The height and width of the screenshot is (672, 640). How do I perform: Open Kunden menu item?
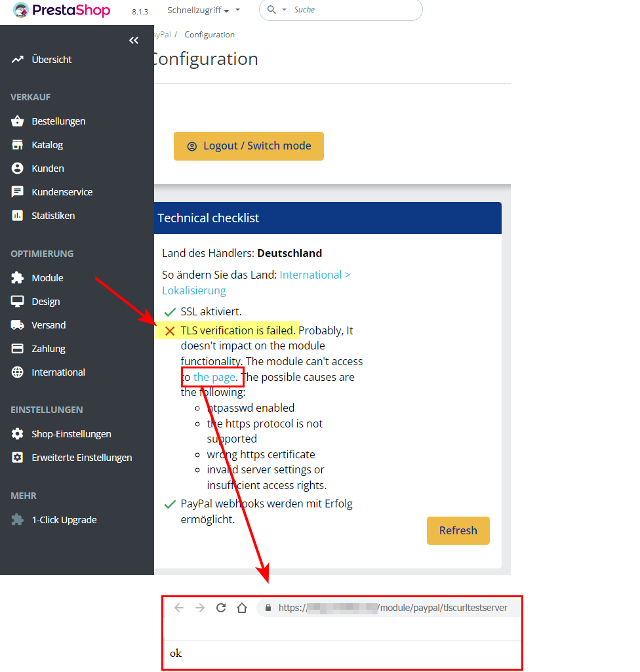tap(48, 168)
